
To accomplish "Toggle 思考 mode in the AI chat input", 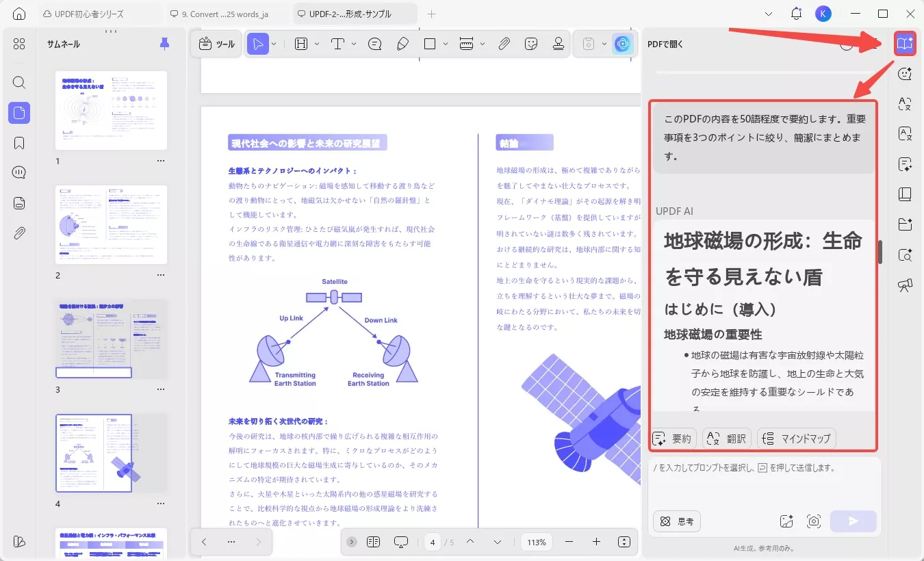I will [x=676, y=521].
